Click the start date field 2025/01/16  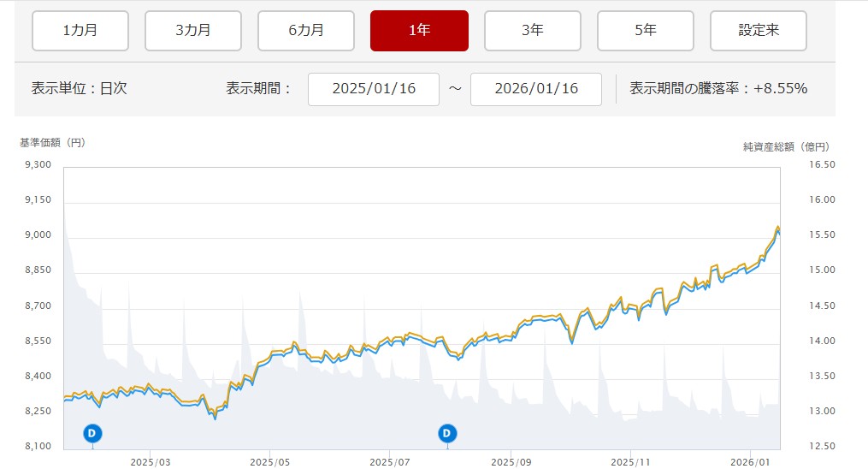tap(373, 89)
